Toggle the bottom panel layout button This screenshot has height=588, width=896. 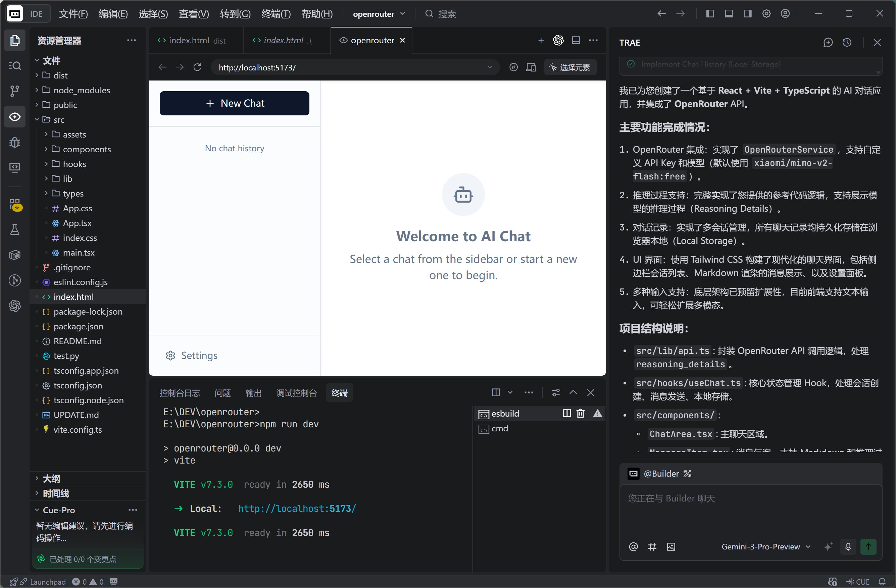click(x=729, y=14)
